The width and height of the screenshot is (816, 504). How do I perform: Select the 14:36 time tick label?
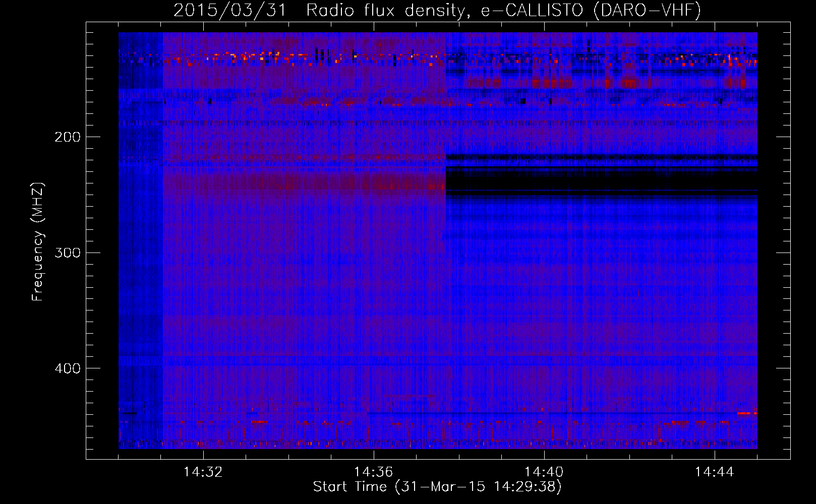(x=374, y=472)
